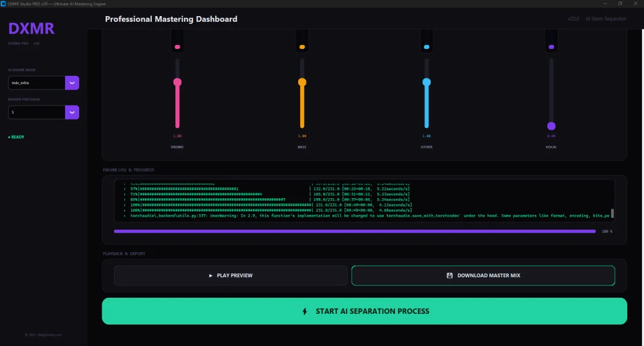Click the BASS label under the orange fader

[302, 147]
